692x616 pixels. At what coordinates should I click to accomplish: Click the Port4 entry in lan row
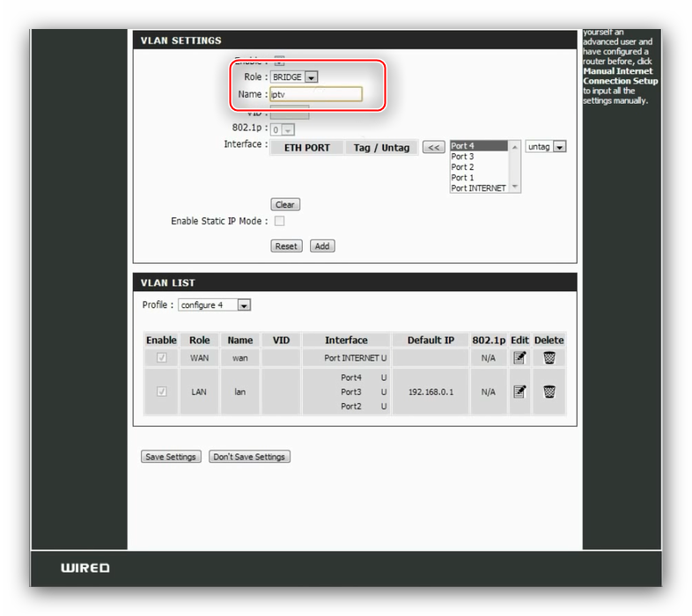[x=351, y=378]
